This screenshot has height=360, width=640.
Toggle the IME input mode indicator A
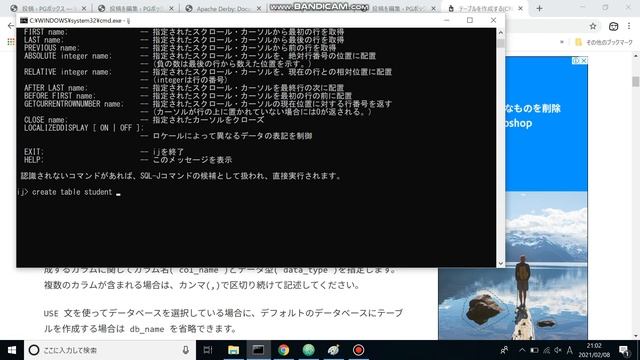(x=570, y=350)
